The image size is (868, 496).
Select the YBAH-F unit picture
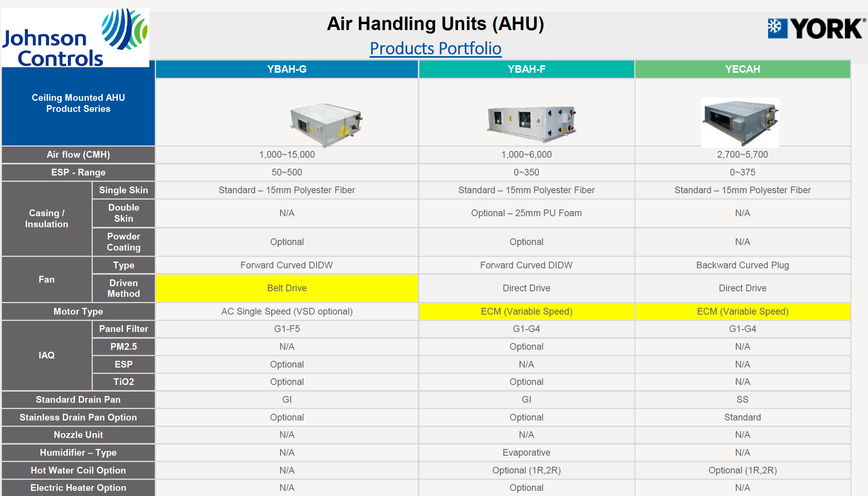[532, 124]
